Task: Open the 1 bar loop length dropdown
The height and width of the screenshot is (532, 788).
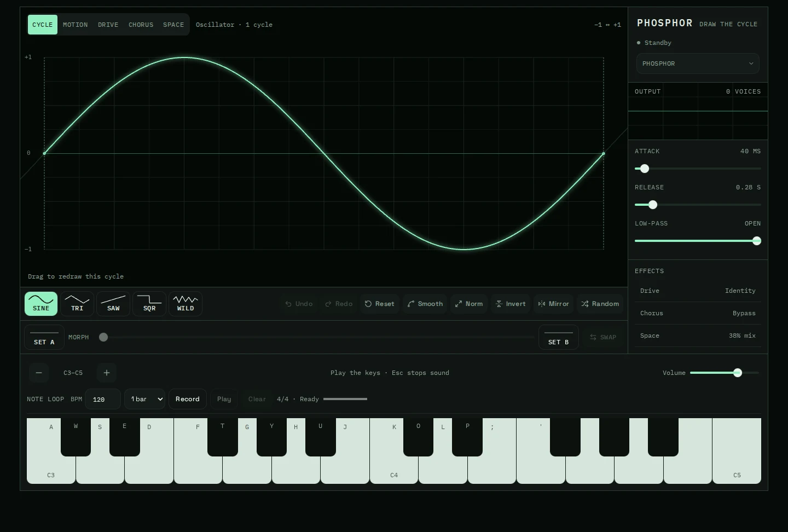Action: (144, 399)
